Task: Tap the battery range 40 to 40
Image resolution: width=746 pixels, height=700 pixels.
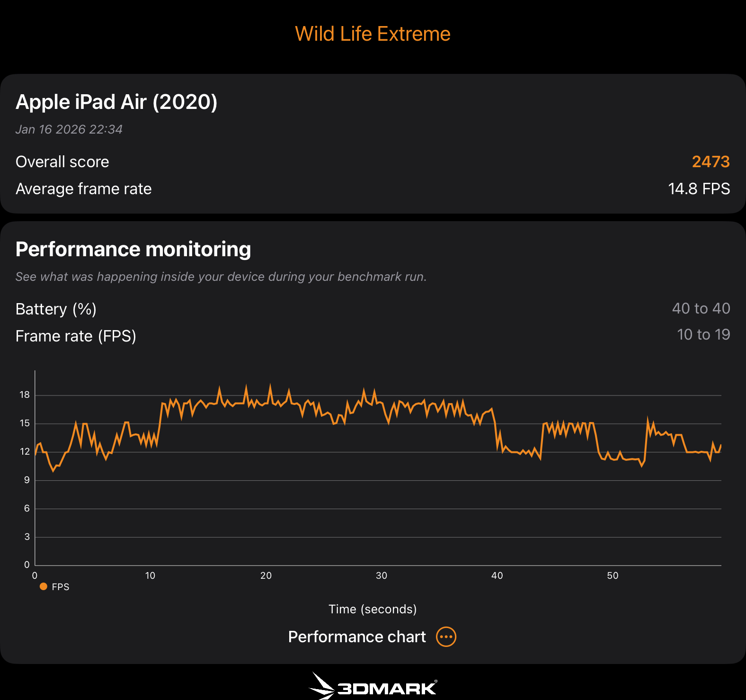Action: (x=701, y=308)
